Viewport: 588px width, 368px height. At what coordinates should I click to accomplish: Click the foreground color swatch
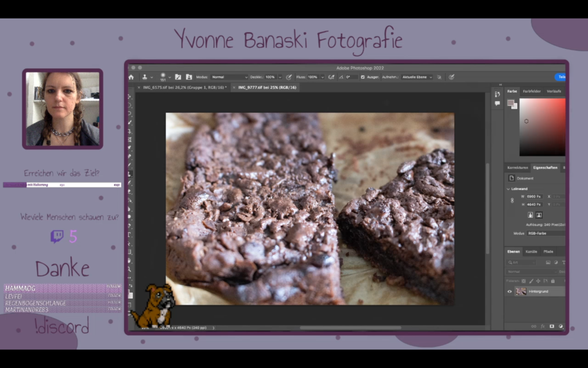point(510,103)
